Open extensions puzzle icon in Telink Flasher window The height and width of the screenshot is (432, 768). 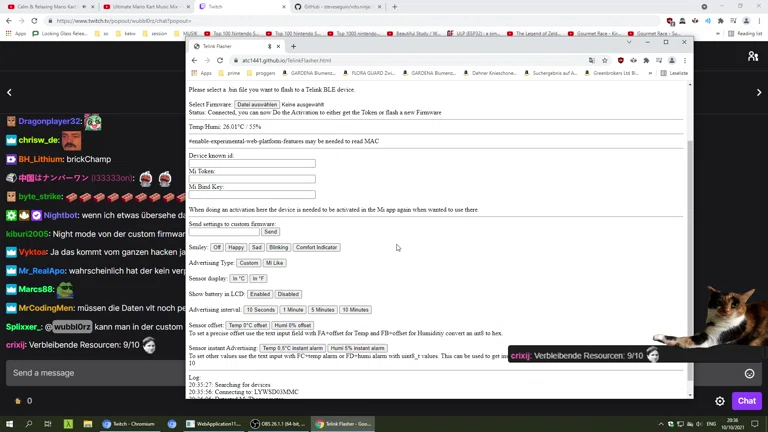646,60
